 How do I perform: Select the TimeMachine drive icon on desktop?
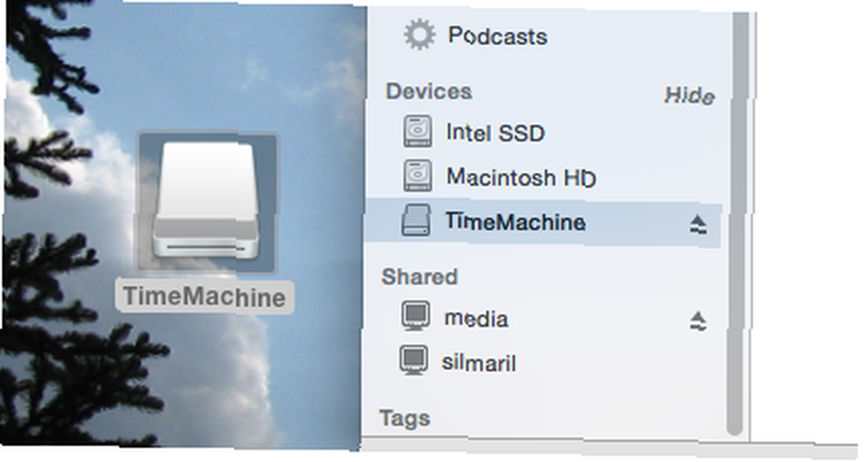tap(207, 201)
